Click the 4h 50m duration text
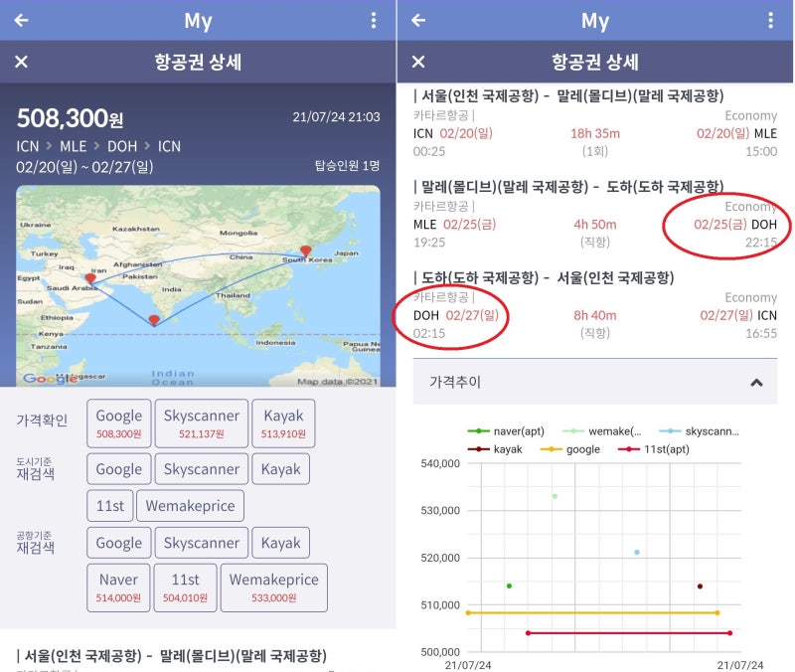The height and width of the screenshot is (672, 795). (x=595, y=225)
